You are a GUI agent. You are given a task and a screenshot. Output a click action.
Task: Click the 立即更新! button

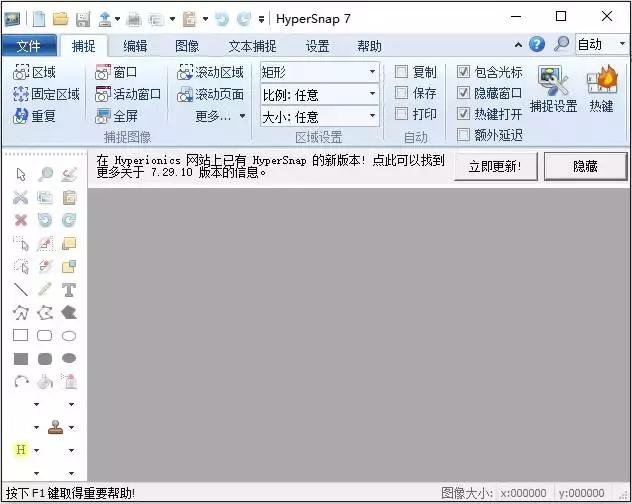[x=495, y=166]
